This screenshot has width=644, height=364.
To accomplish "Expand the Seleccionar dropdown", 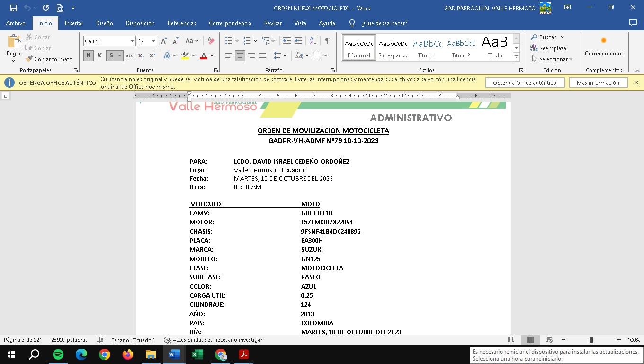I will point(552,59).
